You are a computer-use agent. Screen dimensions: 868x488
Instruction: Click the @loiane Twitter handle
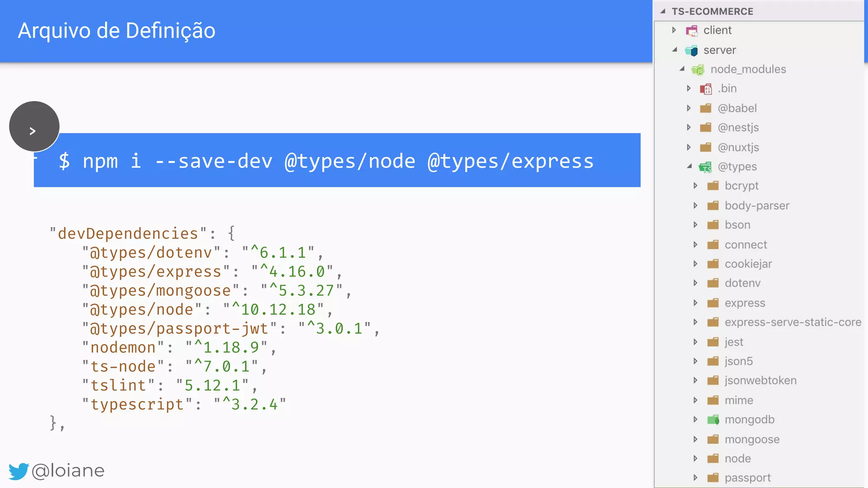[68, 471]
